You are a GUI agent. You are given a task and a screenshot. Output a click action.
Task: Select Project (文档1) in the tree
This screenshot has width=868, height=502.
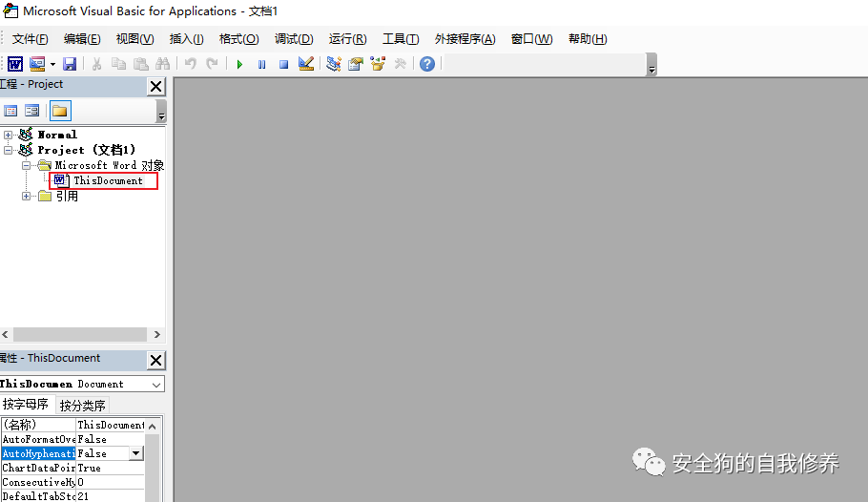point(86,150)
